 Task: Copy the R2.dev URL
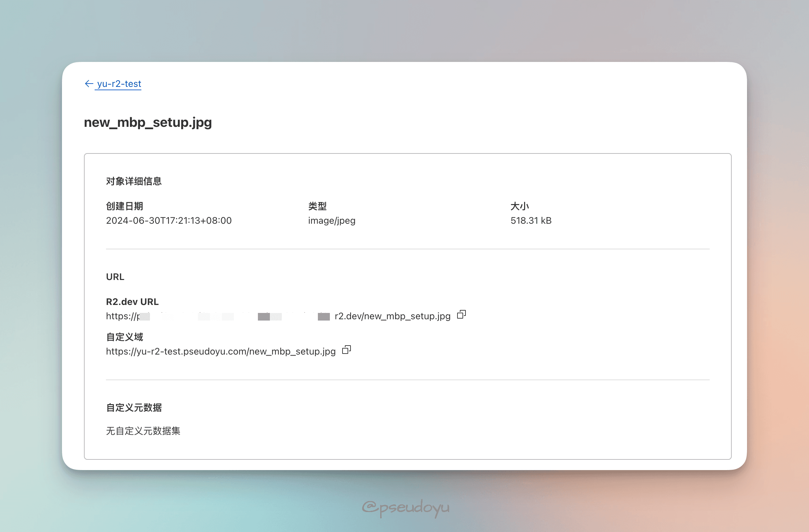point(461,315)
